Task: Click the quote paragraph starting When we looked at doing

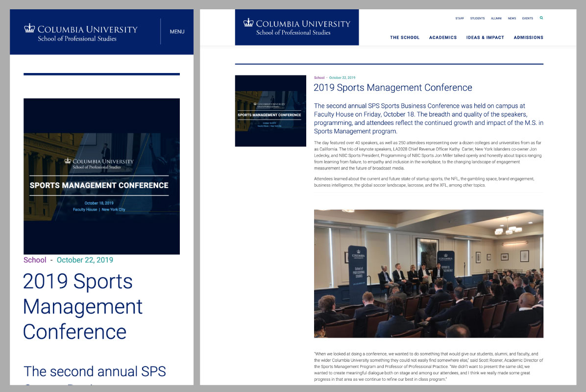Action: [428, 367]
